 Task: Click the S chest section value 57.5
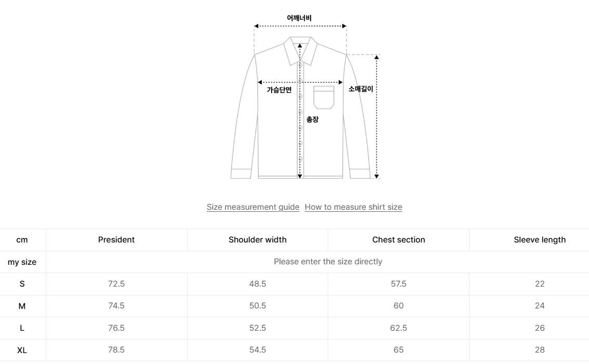pos(398,284)
